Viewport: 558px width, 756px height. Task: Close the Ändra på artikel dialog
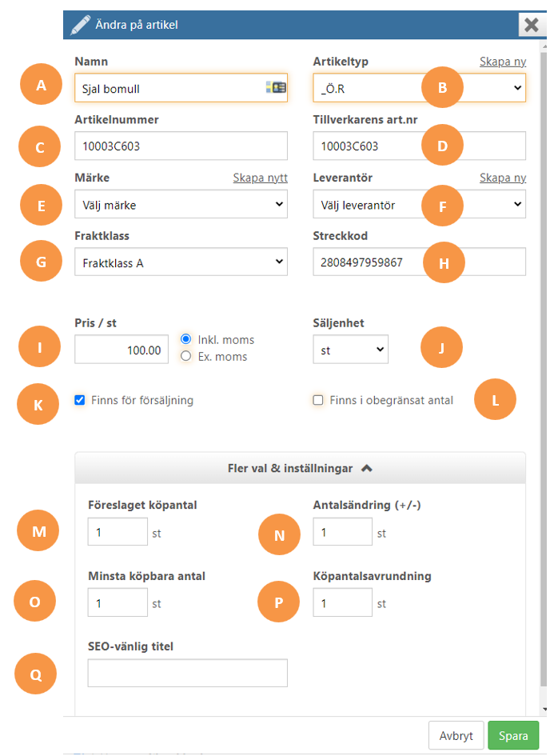(x=531, y=25)
